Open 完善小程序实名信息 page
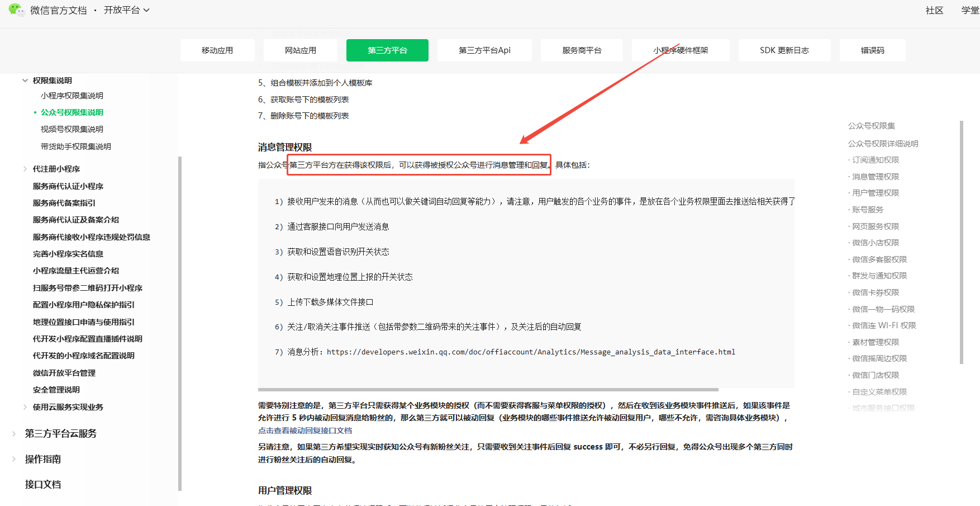 click(68, 254)
